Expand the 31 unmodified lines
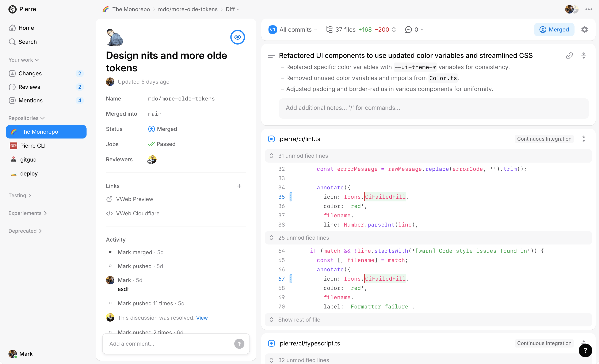This screenshot has height=364, width=599. [x=303, y=156]
